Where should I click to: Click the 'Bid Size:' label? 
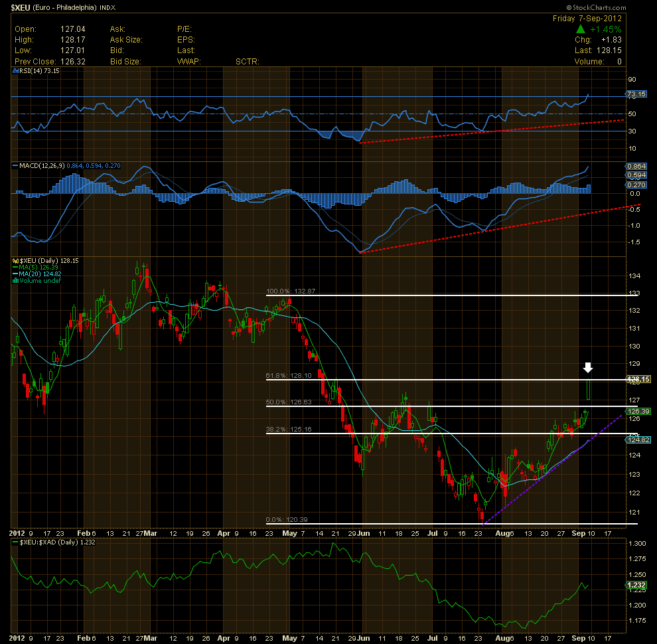[125, 62]
